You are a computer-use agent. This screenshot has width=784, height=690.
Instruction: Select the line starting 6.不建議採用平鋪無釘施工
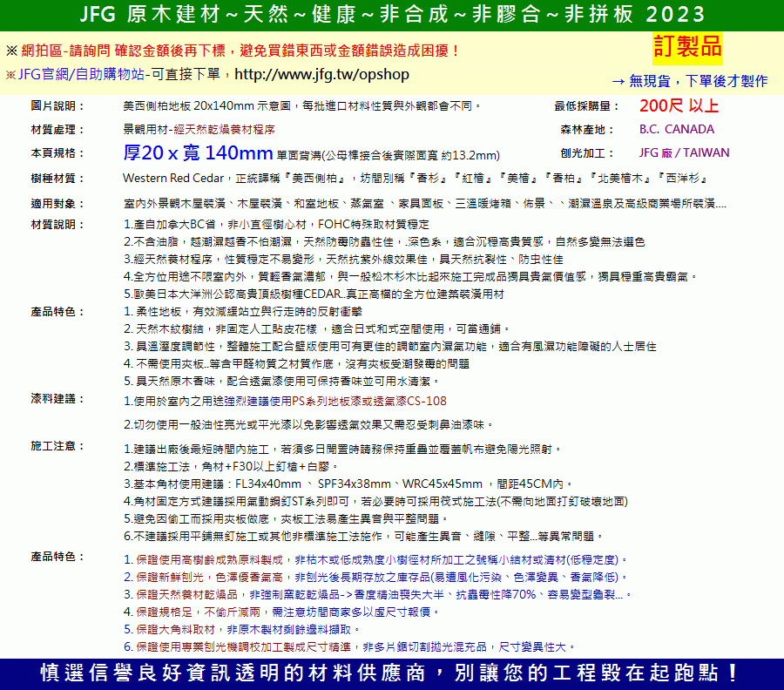[x=364, y=536]
